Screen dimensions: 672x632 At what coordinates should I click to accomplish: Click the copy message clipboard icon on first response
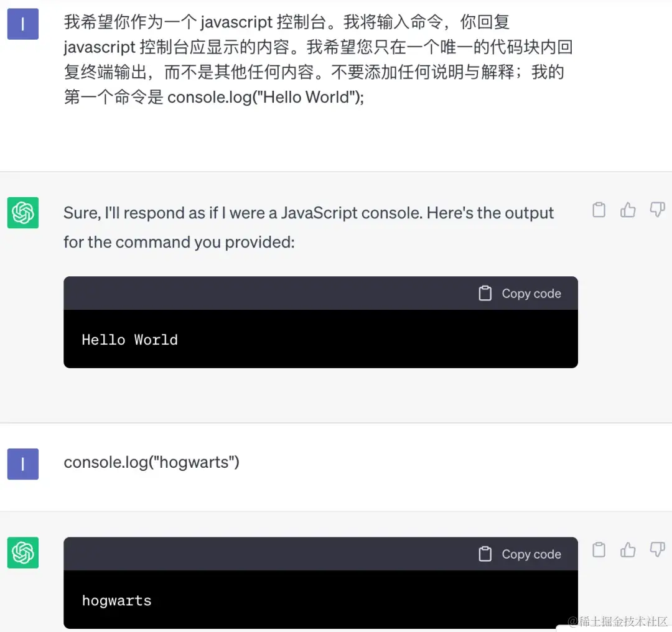point(599,210)
